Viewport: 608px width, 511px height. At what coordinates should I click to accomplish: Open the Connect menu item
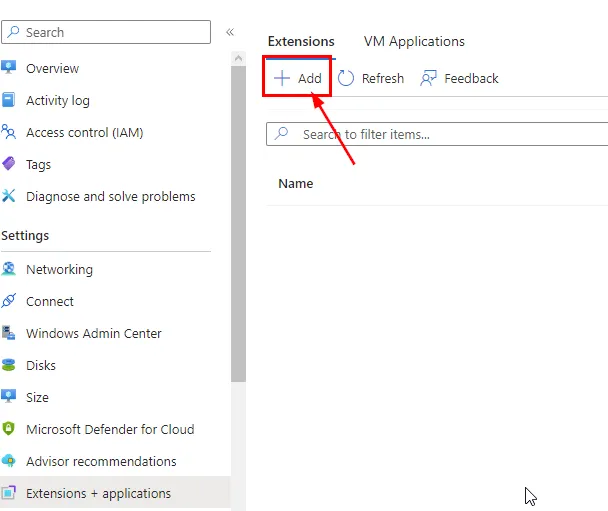[x=50, y=301]
